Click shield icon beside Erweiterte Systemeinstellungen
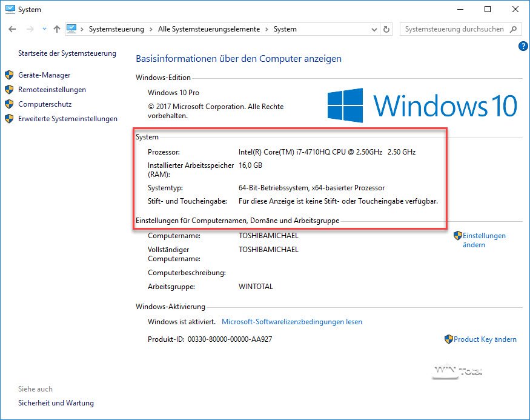 [x=9, y=118]
